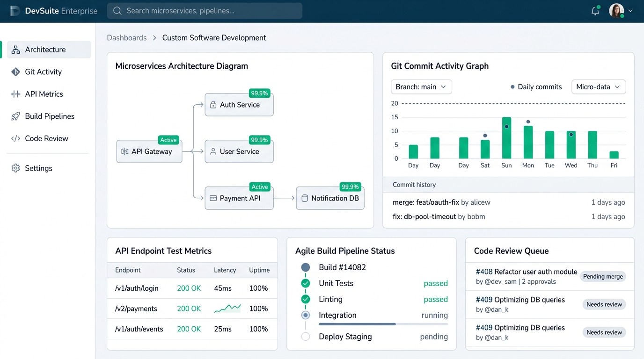Click the Integration progress bar

tap(383, 324)
